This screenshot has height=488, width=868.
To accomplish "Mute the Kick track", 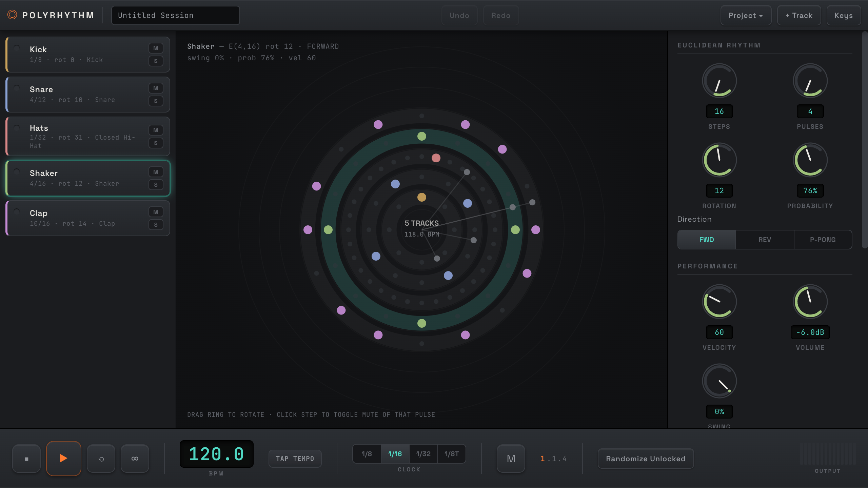I will [156, 48].
